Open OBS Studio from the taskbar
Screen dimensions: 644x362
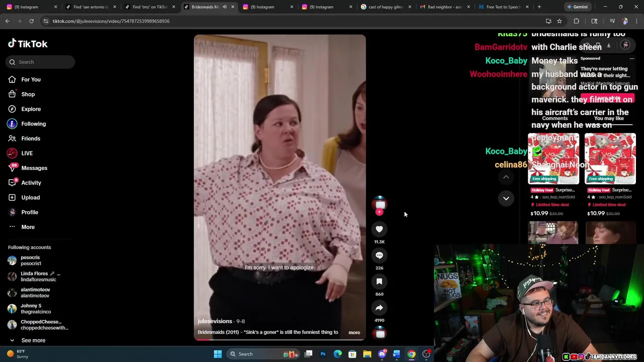coord(426,354)
